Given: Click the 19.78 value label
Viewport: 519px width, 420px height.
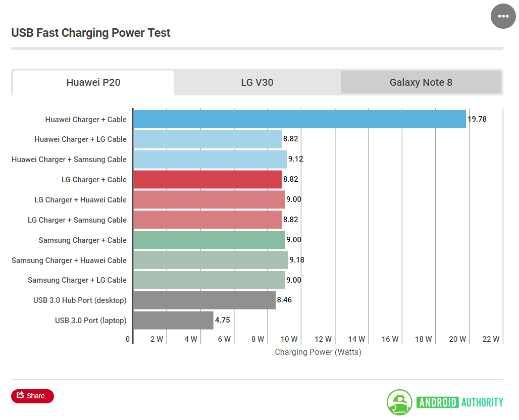Looking at the screenshot, I should pos(477,119).
